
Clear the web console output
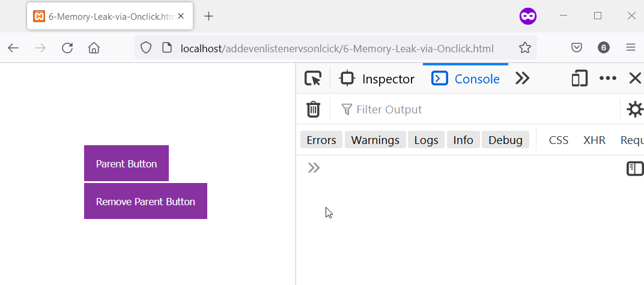[x=313, y=109]
